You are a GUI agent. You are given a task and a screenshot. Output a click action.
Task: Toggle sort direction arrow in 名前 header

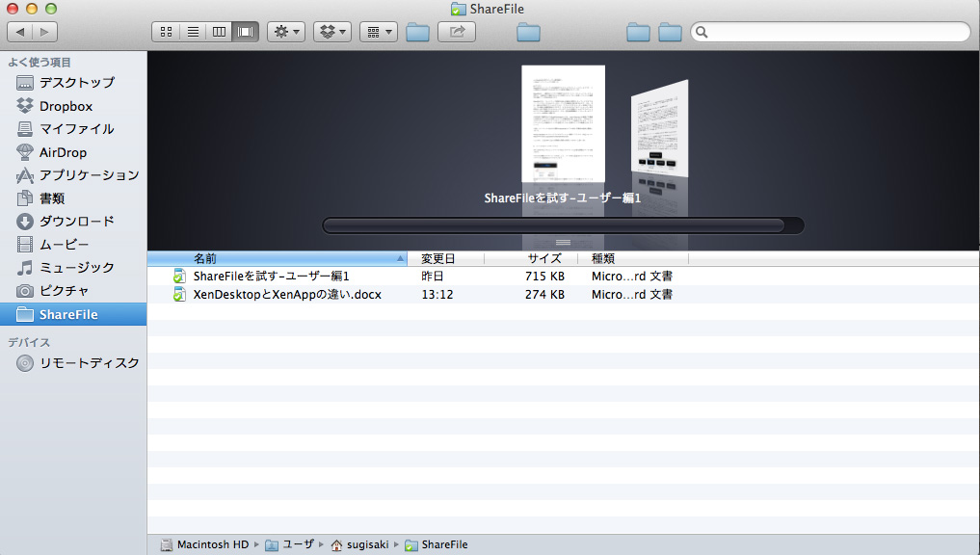tap(400, 258)
